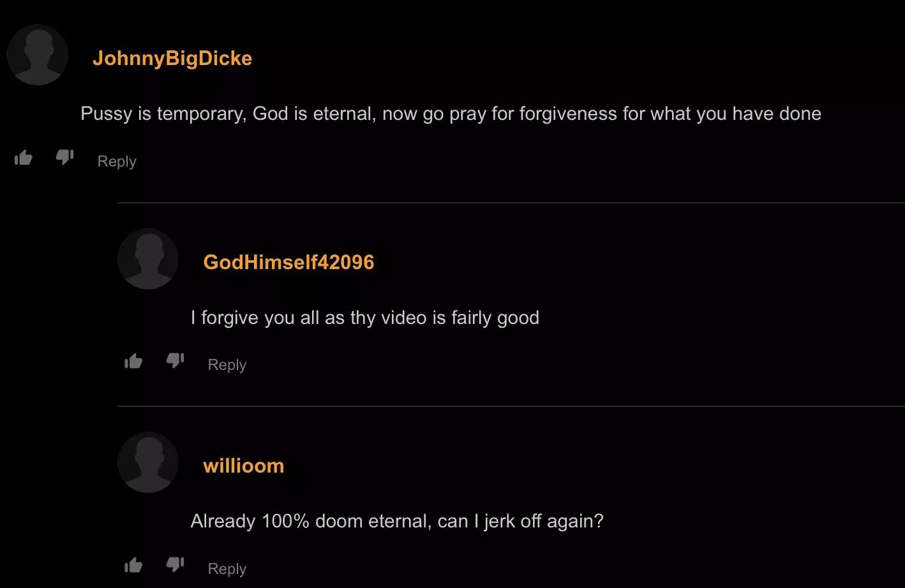Click JohnnyBigDicke's comment text
This screenshot has height=588, width=905.
(x=451, y=114)
